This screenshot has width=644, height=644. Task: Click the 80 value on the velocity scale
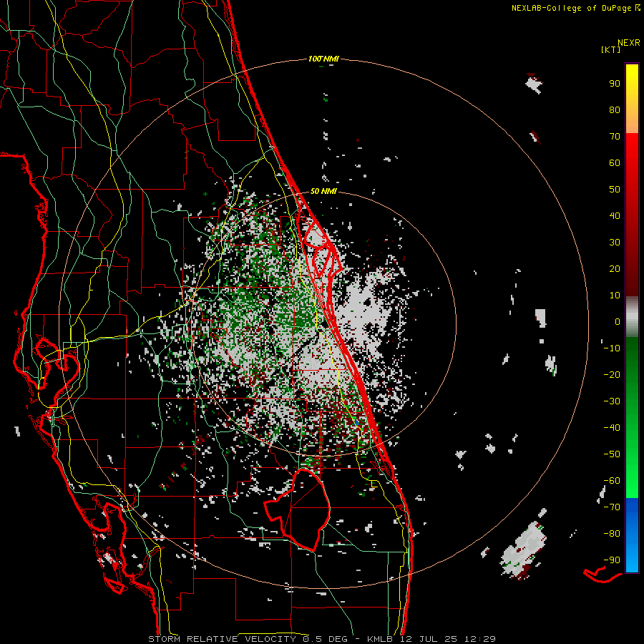click(x=615, y=110)
